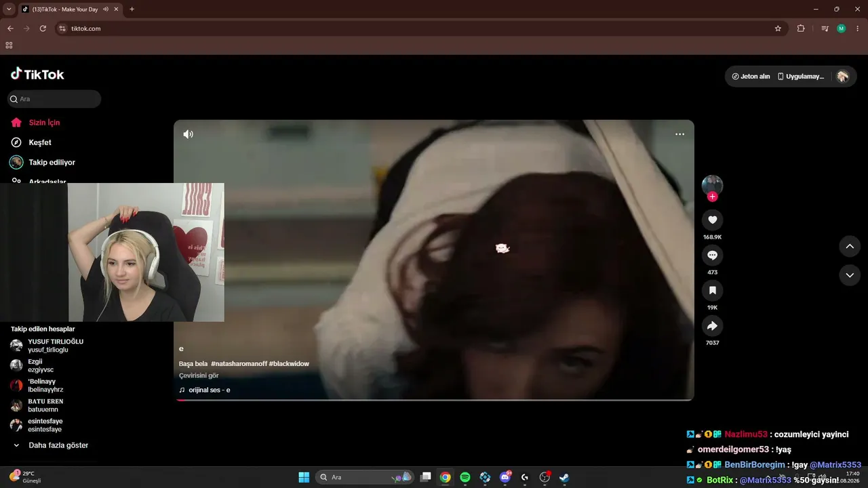Open the video author name 'e'

point(181,348)
